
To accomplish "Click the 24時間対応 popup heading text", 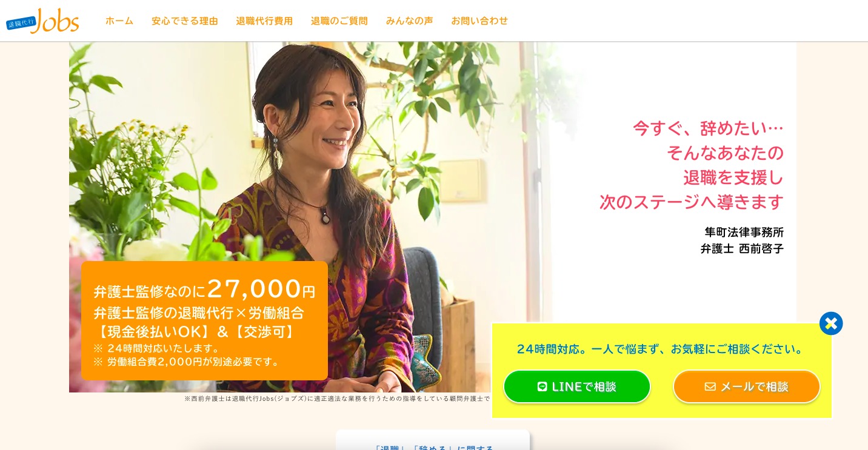I will 661,349.
